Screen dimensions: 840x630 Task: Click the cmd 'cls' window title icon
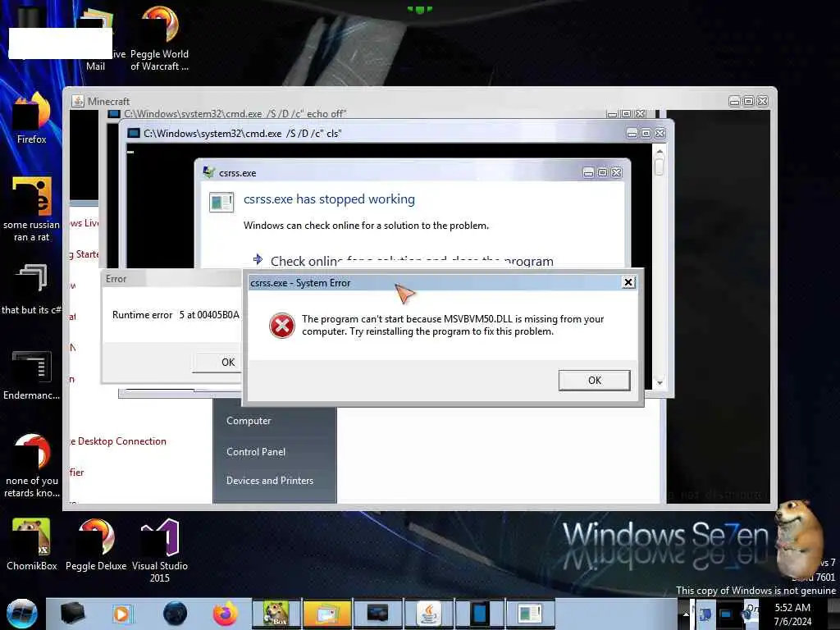click(134, 134)
